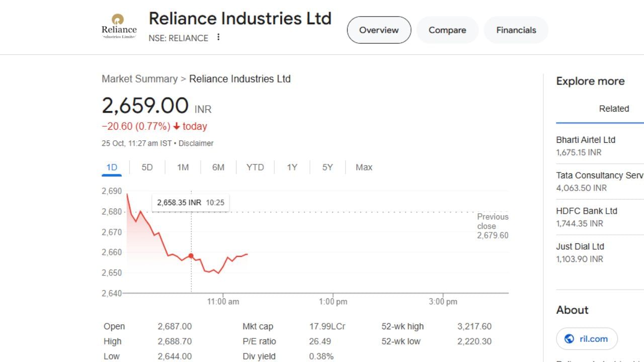Image resolution: width=644 pixels, height=362 pixels.
Task: Open the Related tab in Explore more
Action: point(614,109)
